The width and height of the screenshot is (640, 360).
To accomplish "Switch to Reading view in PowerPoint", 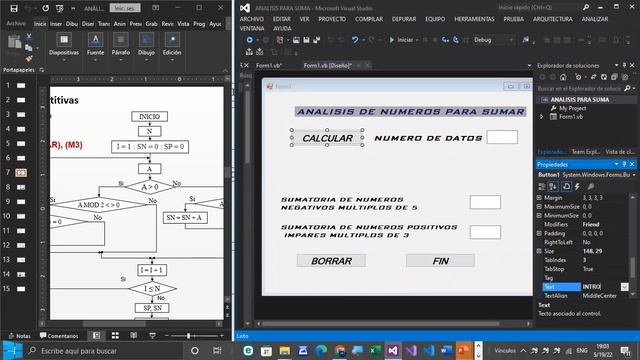I will point(133,336).
